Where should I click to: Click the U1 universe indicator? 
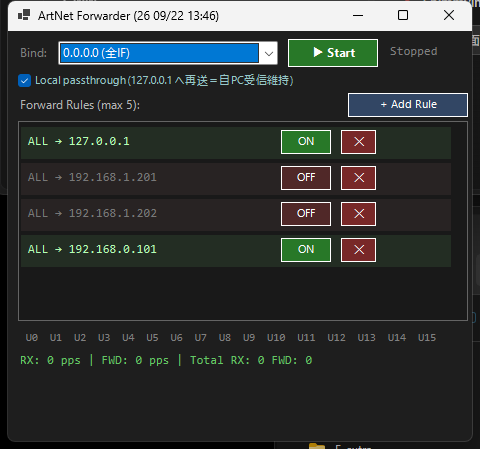pos(56,338)
